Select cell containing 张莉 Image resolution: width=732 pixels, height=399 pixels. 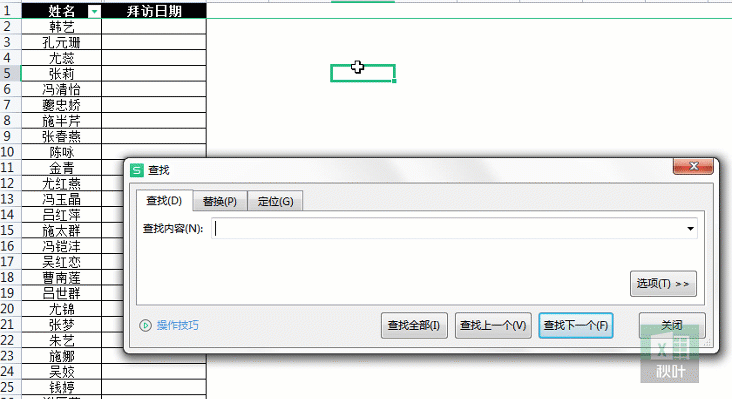pos(62,74)
